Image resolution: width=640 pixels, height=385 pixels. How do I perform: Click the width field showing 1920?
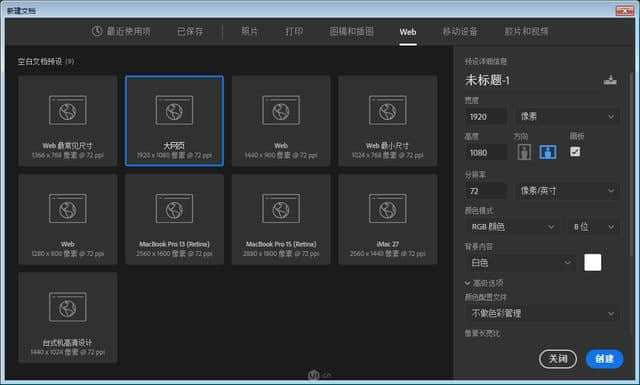[x=486, y=117]
